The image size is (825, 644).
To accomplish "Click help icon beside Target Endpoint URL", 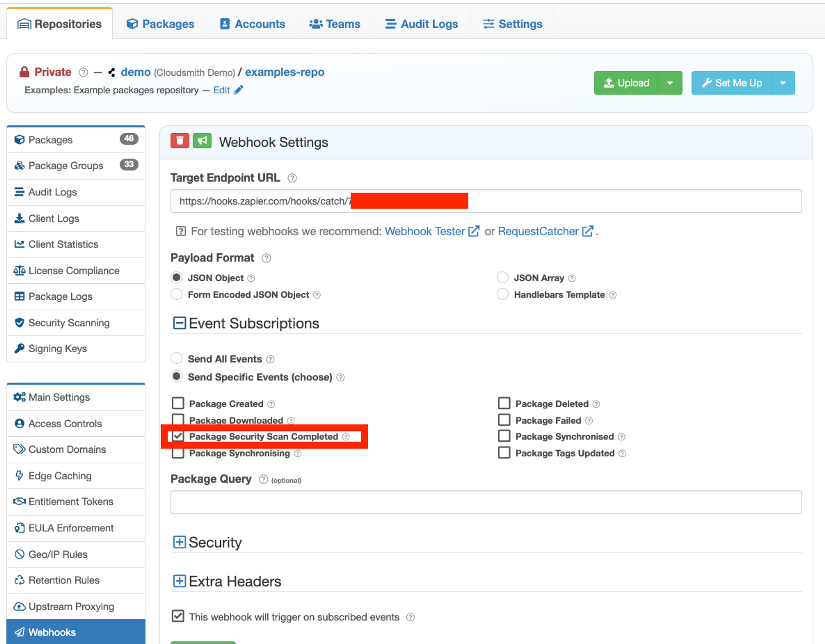I will pos(292,178).
